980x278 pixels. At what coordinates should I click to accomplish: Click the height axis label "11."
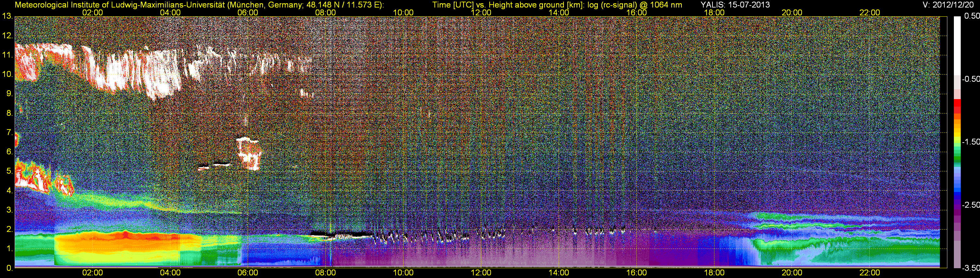coord(7,55)
